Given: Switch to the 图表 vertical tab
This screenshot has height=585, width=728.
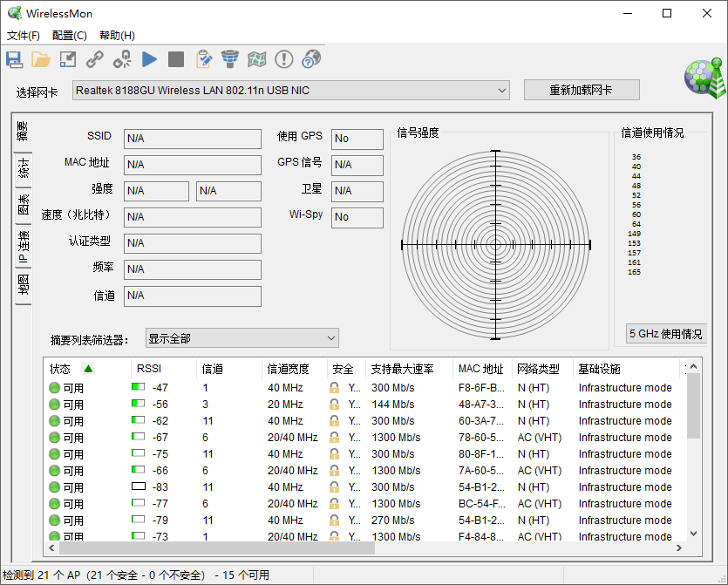Looking at the screenshot, I should [x=24, y=205].
